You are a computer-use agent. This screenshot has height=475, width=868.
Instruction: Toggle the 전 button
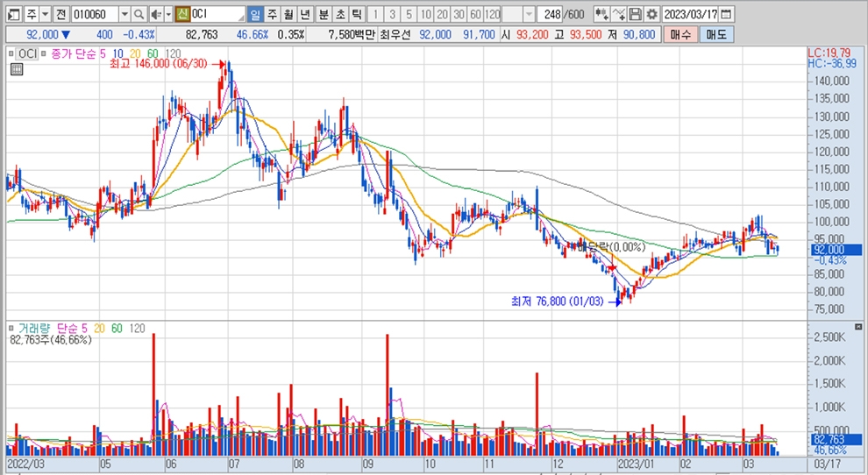60,14
